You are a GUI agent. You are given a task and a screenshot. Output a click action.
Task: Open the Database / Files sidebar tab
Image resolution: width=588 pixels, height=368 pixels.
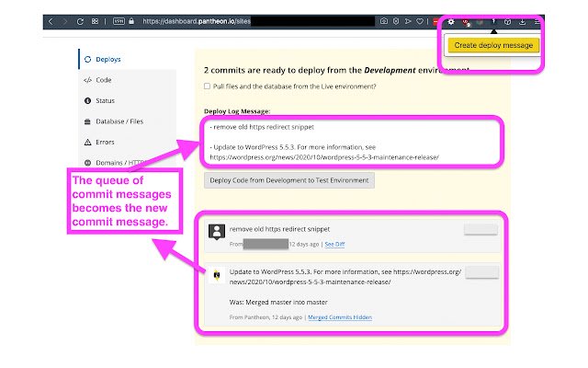click(128, 121)
